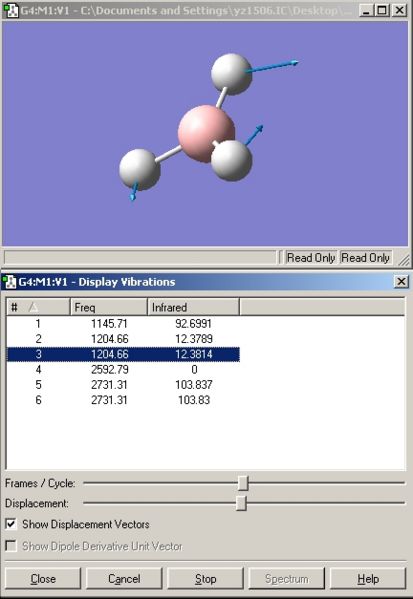Viewport: 413px width, 599px height.
Task: Click the Display Vibrations dialog title icon
Action: [x=9, y=282]
